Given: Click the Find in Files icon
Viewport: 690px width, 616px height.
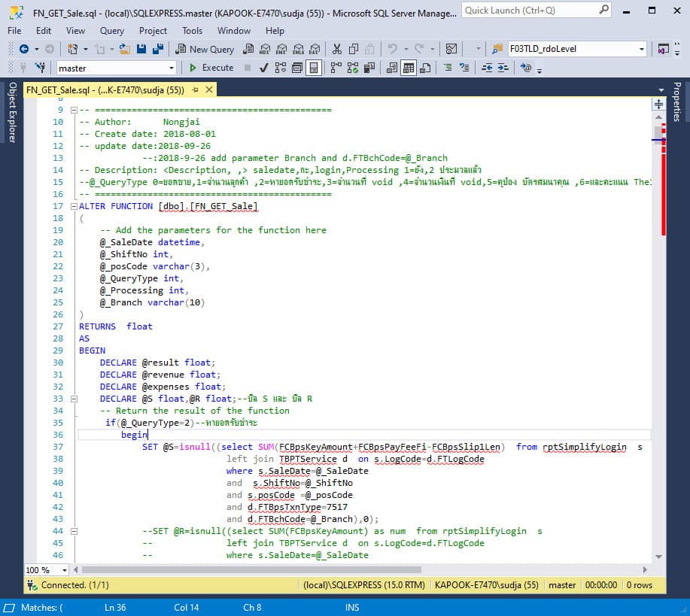Looking at the screenshot, I should [497, 50].
